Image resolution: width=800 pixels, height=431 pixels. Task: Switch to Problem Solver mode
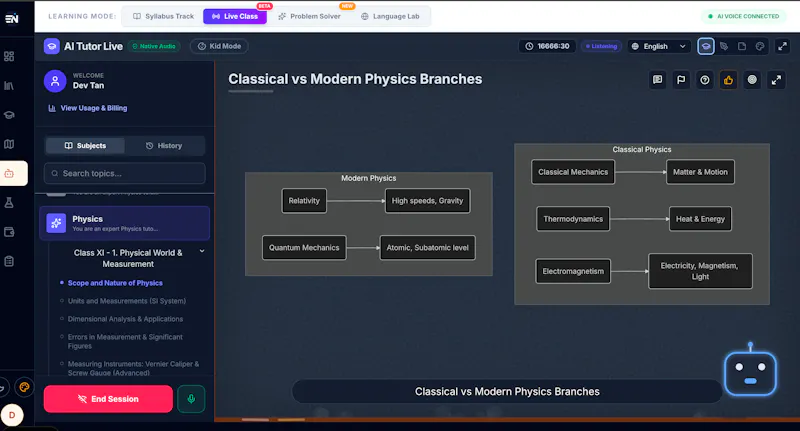[309, 16]
